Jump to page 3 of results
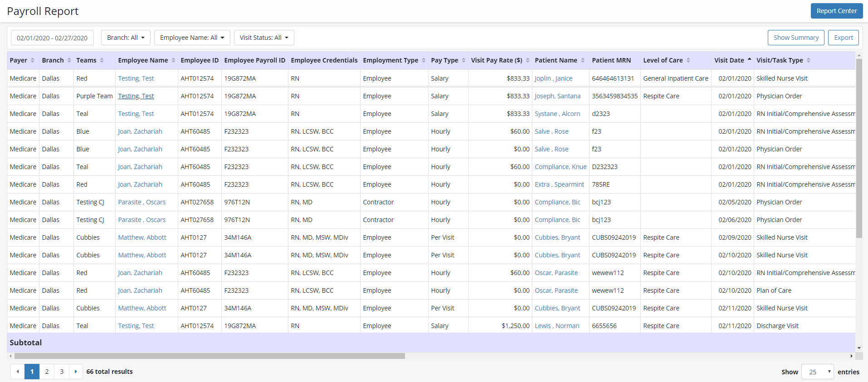Image resolution: width=868 pixels, height=382 pixels. 62,372
